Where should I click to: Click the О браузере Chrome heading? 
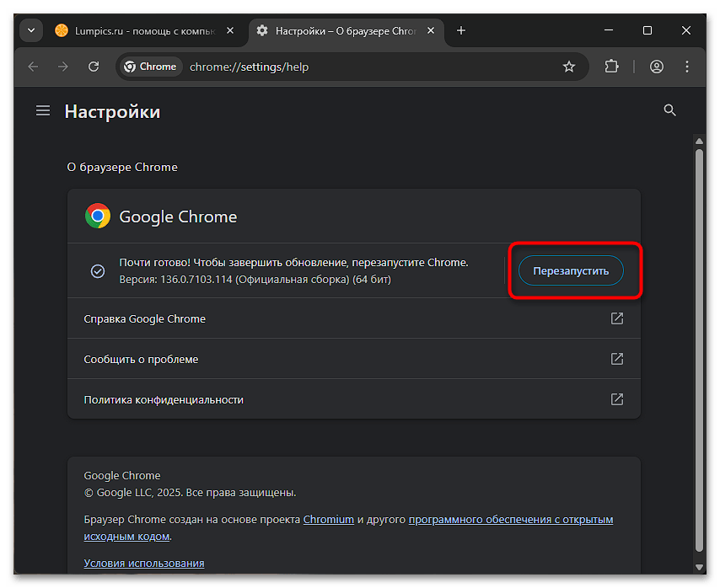tap(122, 167)
